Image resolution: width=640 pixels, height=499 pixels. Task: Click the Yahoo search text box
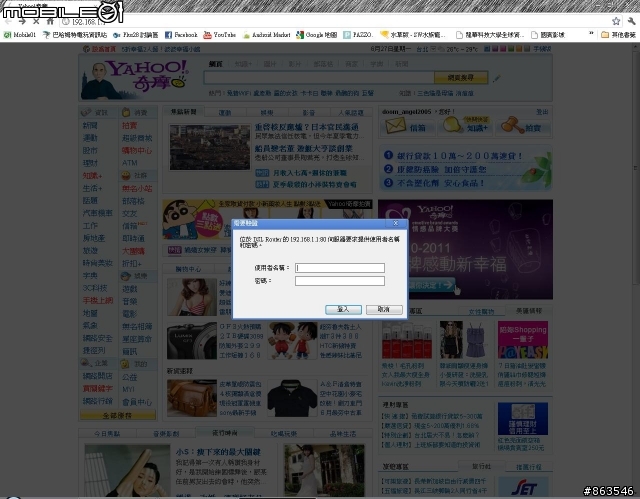(319, 78)
